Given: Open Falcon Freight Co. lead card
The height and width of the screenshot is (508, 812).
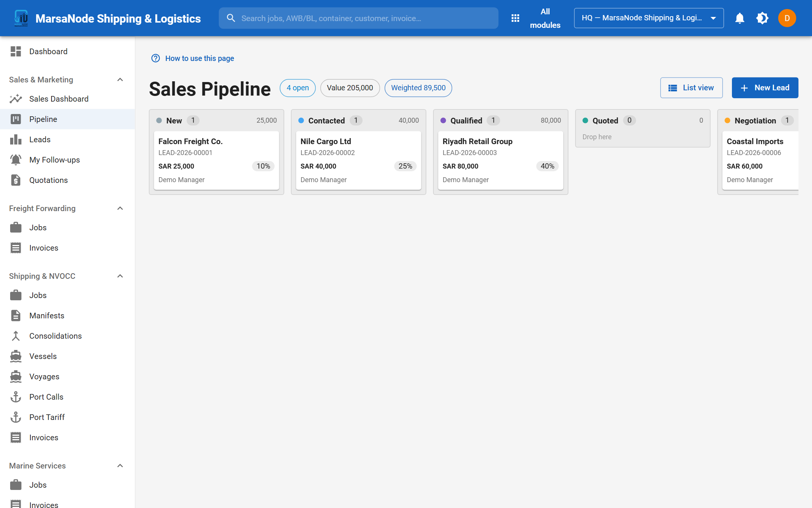Looking at the screenshot, I should tap(217, 161).
